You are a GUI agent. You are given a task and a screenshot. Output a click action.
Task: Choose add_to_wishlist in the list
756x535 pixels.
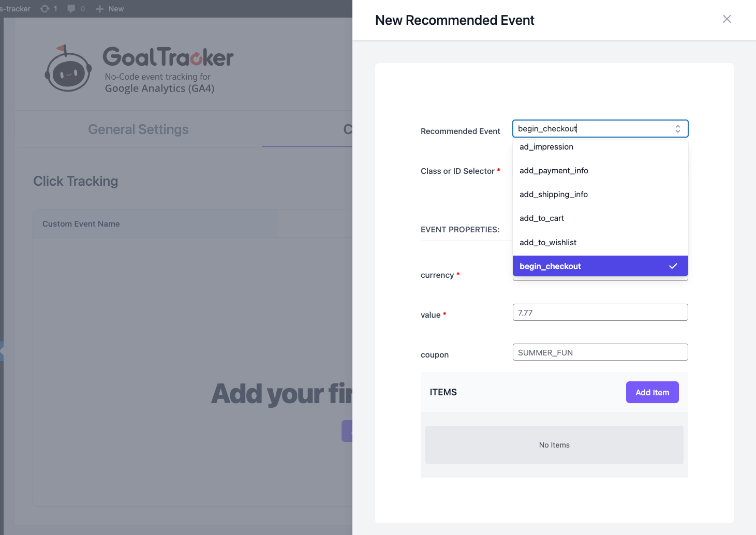point(548,243)
